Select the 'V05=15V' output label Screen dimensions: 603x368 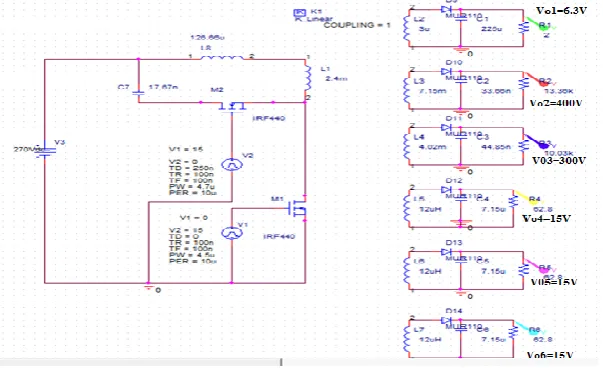click(x=554, y=282)
